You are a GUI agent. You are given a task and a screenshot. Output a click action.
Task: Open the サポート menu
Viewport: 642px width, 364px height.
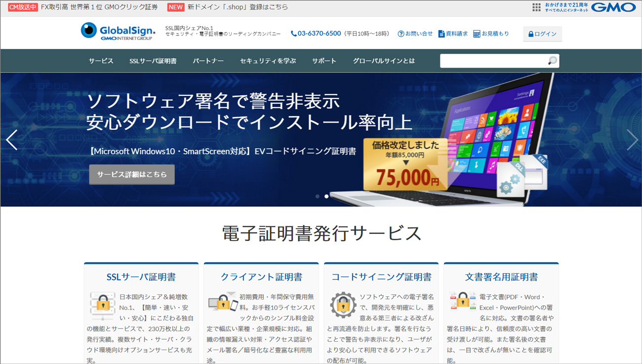click(x=324, y=61)
